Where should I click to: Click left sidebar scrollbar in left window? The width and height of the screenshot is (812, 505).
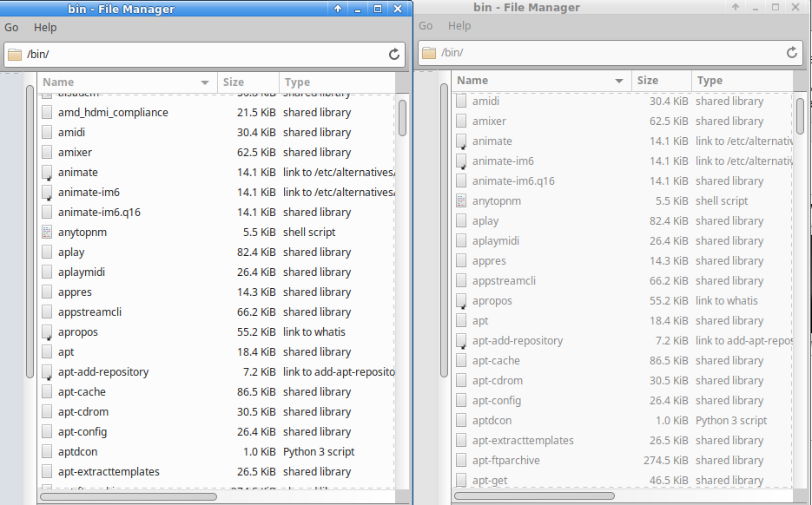[30, 232]
